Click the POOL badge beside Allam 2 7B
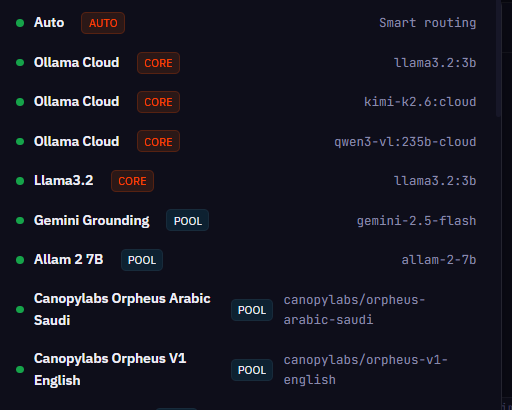 142,260
